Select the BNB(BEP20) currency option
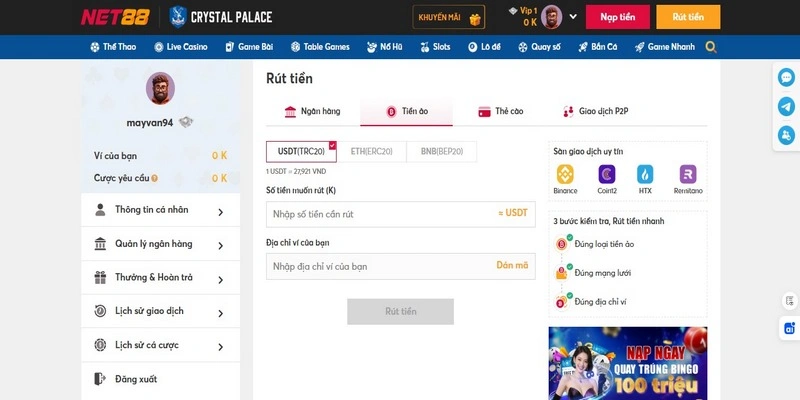Viewport: 800px width, 400px height. coord(442,152)
